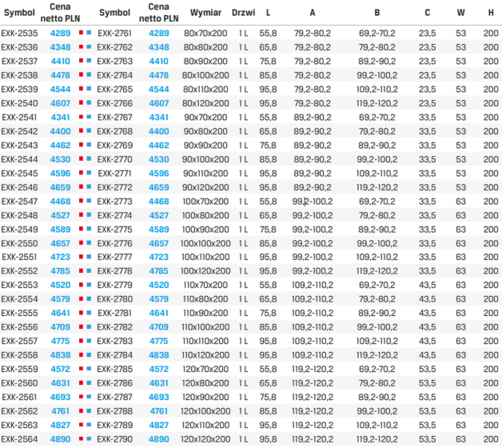Click the red square marker in the EXK-2535 row
The height and width of the screenshot is (448, 502).
[81, 33]
